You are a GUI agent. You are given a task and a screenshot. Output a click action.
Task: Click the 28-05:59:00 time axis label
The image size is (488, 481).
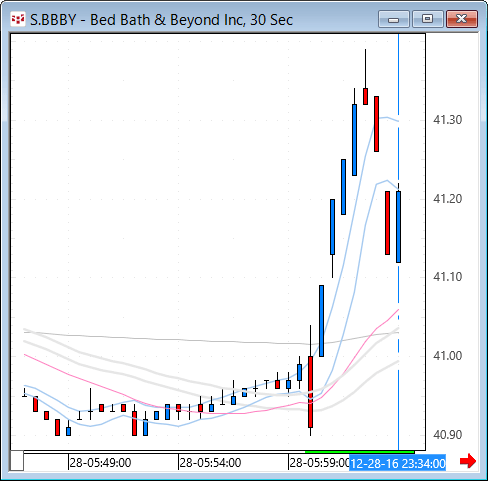pos(319,463)
